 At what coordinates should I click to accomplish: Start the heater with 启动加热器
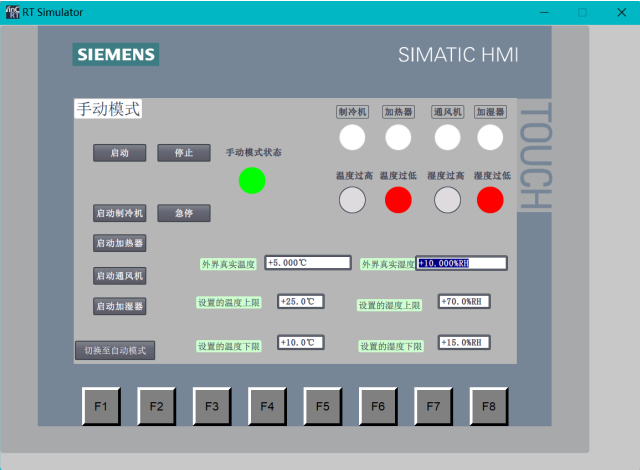tap(120, 243)
